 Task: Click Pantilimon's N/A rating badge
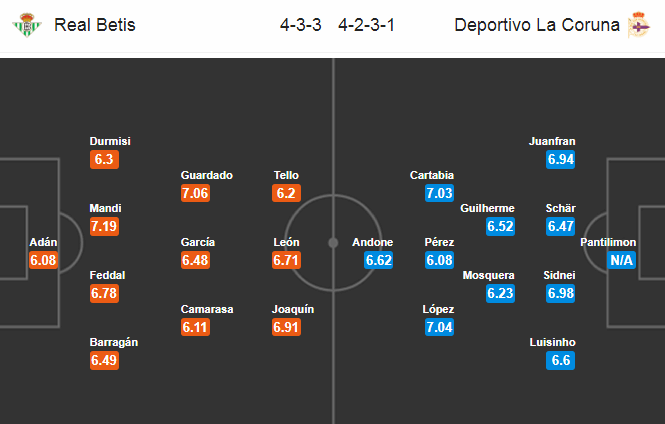[x=621, y=260]
